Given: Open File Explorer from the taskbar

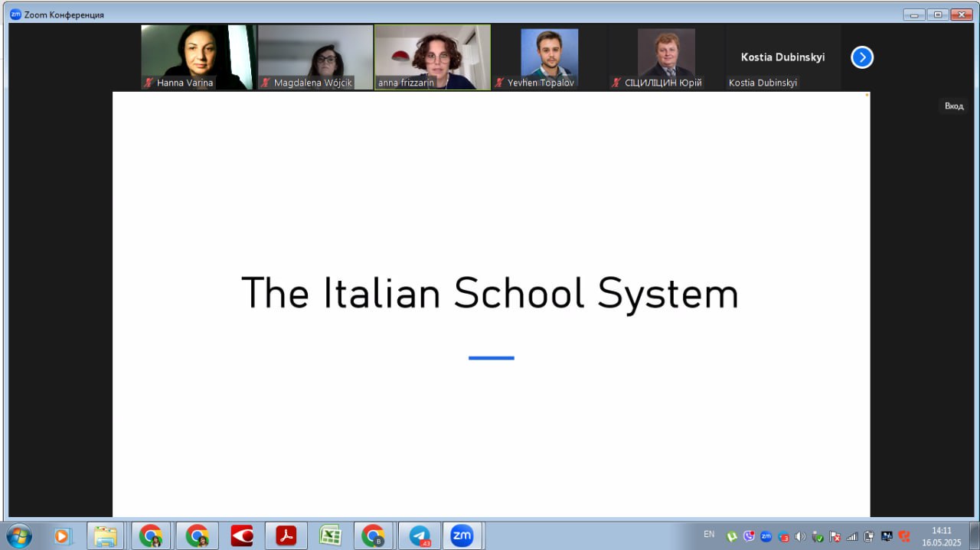Looking at the screenshot, I should click(x=106, y=536).
